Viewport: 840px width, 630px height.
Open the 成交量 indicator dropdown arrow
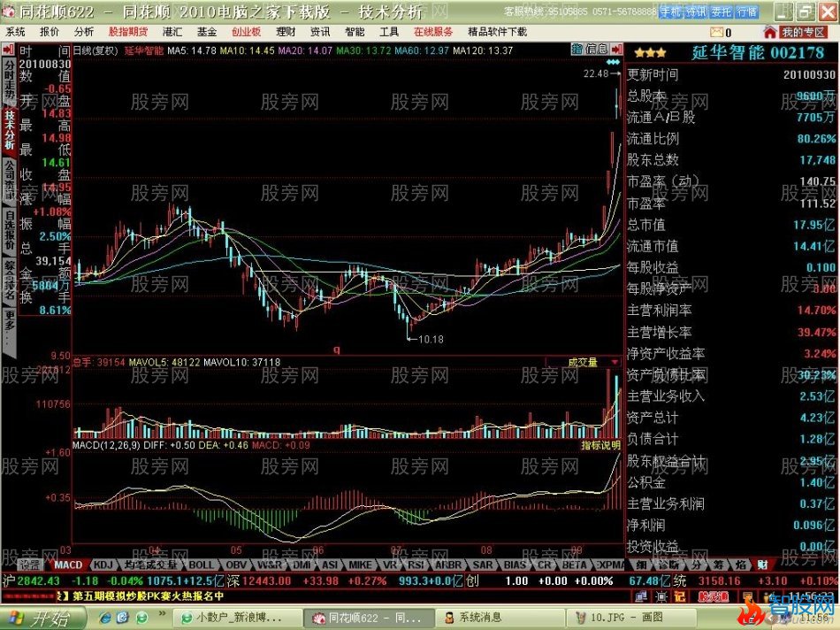pos(614,363)
